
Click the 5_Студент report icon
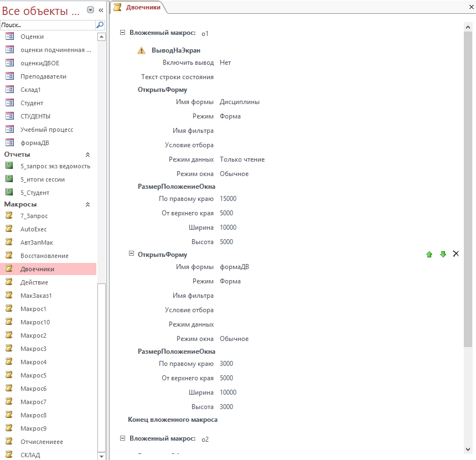point(9,193)
